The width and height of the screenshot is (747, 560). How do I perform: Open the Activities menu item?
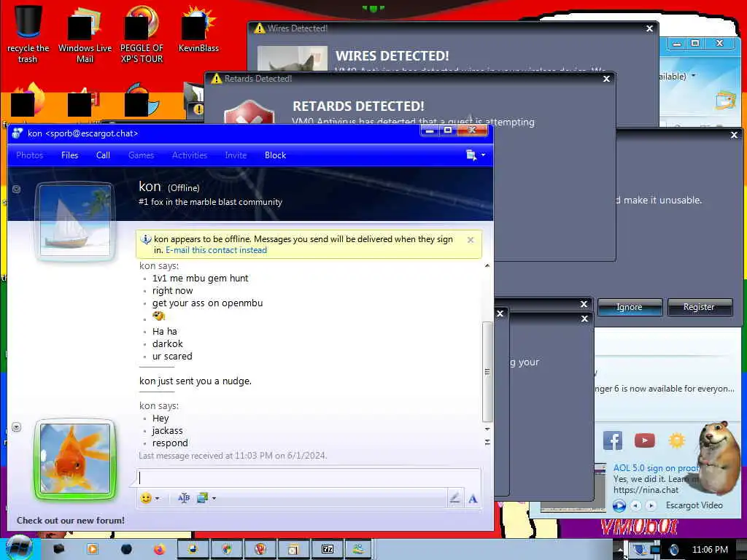pos(190,155)
